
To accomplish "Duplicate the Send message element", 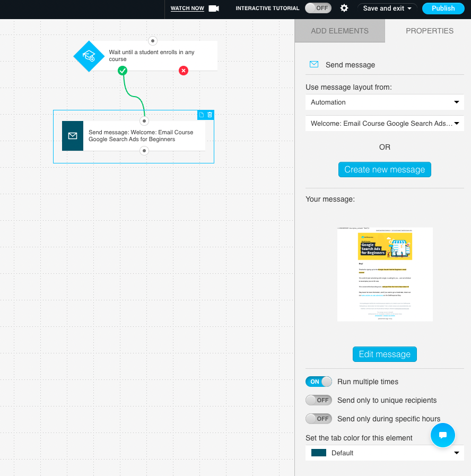I will (x=202, y=115).
